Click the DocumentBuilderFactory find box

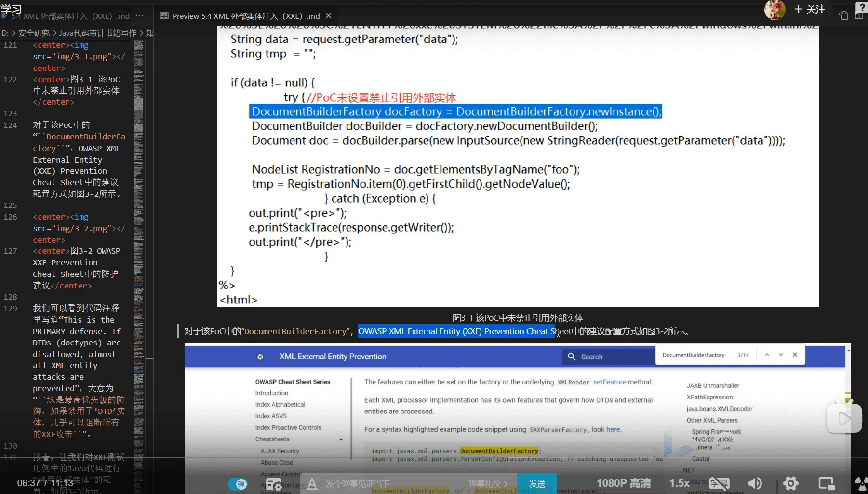point(694,355)
